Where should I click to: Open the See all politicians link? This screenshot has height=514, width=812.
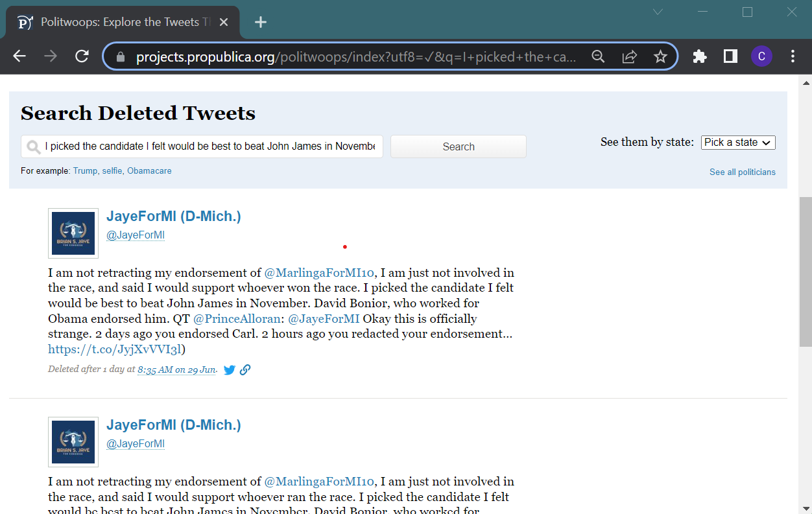tap(743, 172)
